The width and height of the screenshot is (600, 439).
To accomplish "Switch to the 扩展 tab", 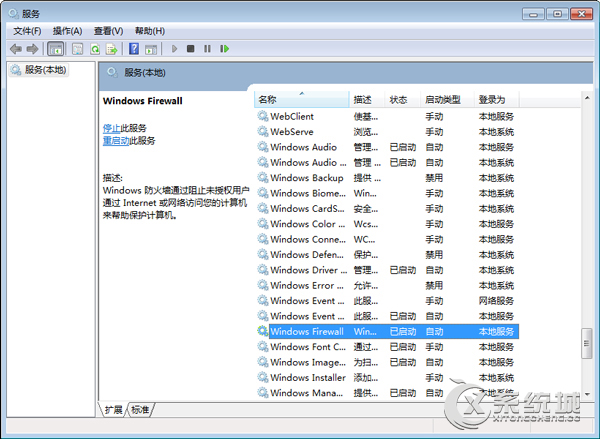I will coord(113,410).
